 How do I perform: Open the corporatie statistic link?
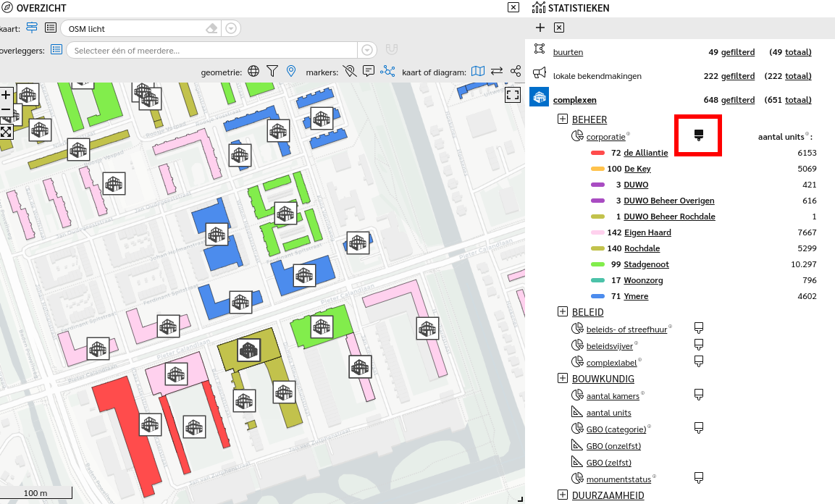[606, 137]
